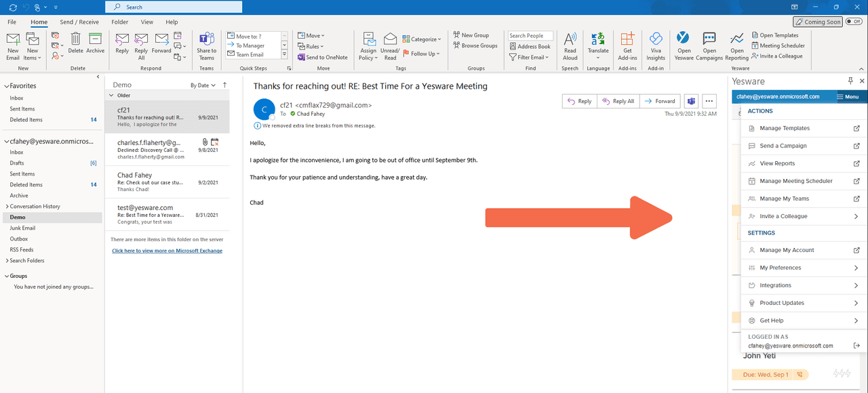This screenshot has height=393, width=868.
Task: Expand the Conversation History folder
Action: point(7,207)
